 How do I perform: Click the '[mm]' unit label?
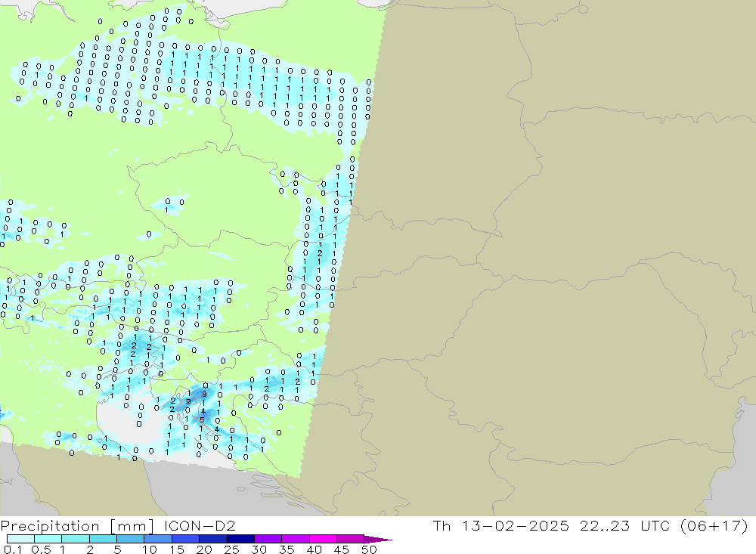pos(132,526)
